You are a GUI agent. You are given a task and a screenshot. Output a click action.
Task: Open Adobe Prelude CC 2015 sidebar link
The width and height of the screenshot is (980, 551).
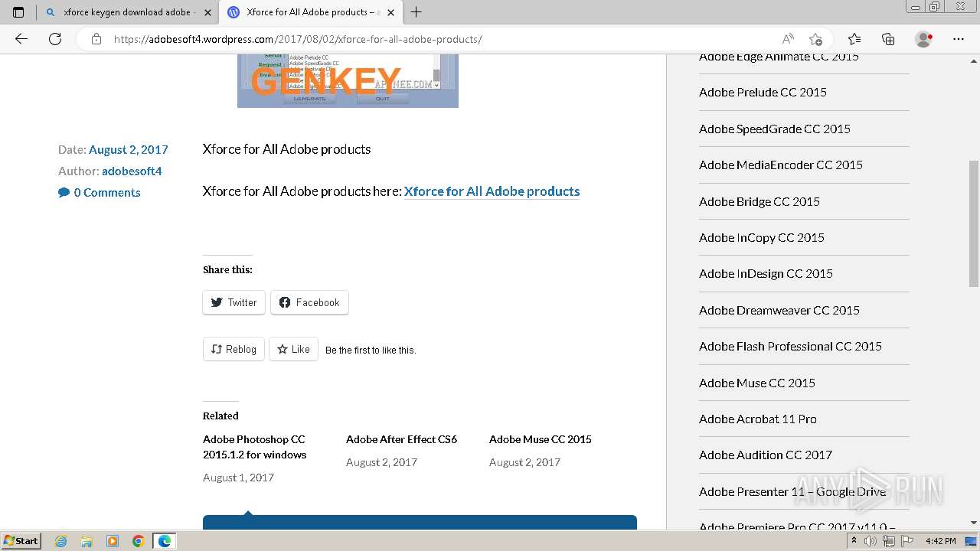click(x=763, y=92)
